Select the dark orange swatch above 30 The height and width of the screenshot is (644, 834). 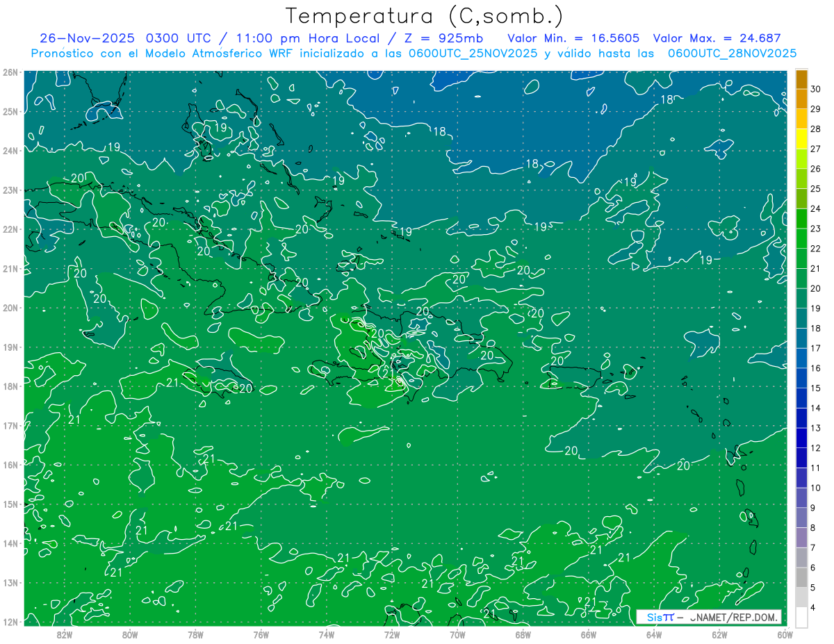(x=801, y=79)
